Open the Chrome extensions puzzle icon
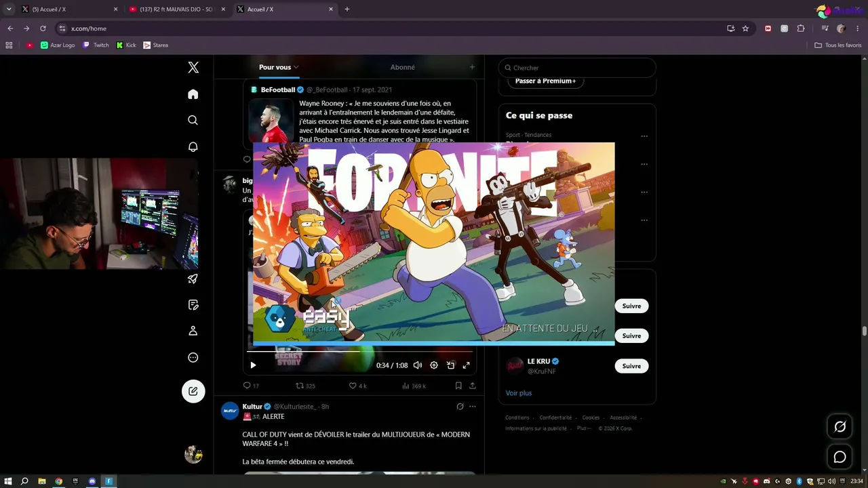 801,28
